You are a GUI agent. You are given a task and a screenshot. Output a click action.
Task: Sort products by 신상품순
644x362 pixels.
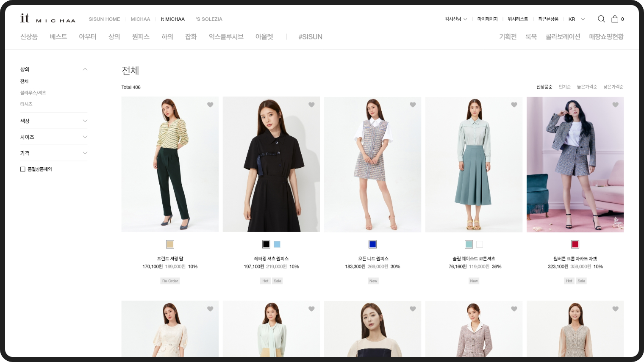[x=544, y=87]
